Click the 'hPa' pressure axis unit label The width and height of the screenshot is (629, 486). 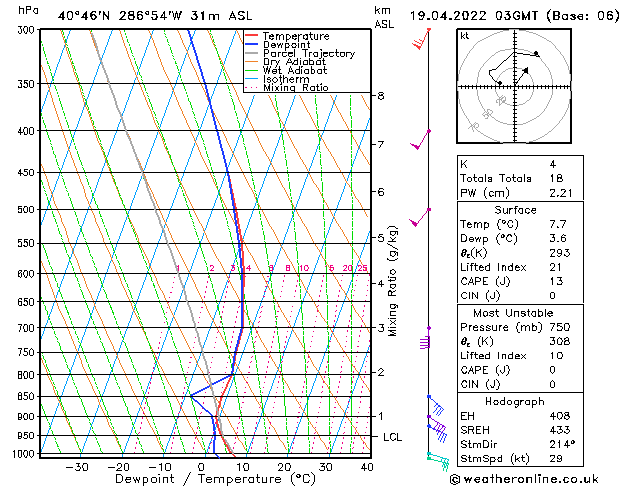click(28, 10)
